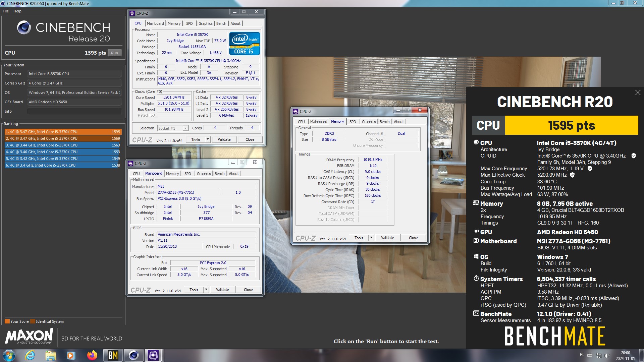Screen dimensions: 644x362
Task: Click Validate in the top CPU-Z window
Action: [x=224, y=139]
